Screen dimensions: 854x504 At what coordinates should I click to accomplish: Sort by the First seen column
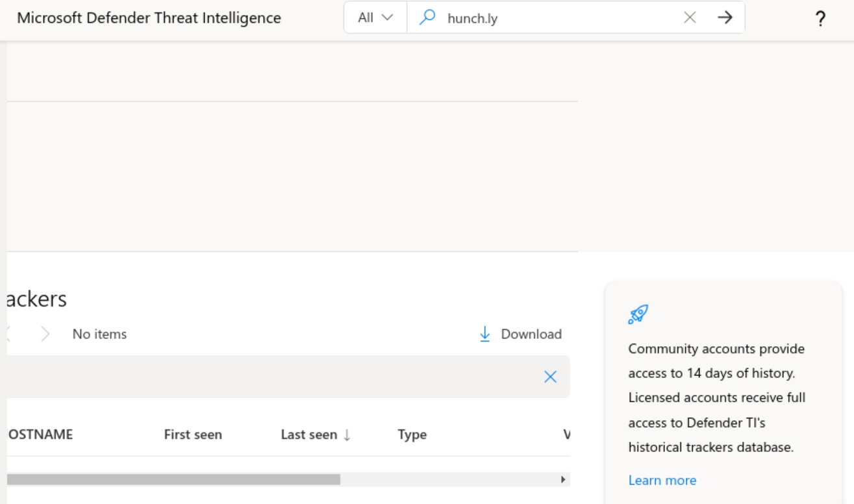click(x=193, y=435)
